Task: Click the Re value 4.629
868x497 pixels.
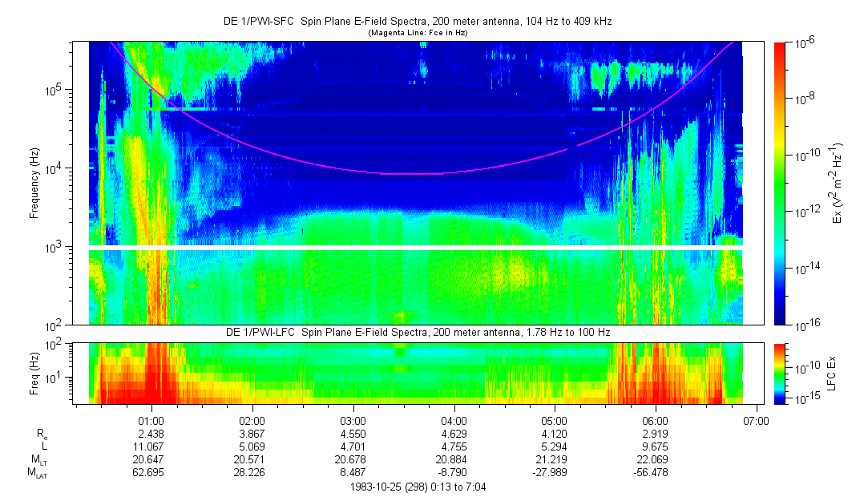Action: click(x=454, y=433)
